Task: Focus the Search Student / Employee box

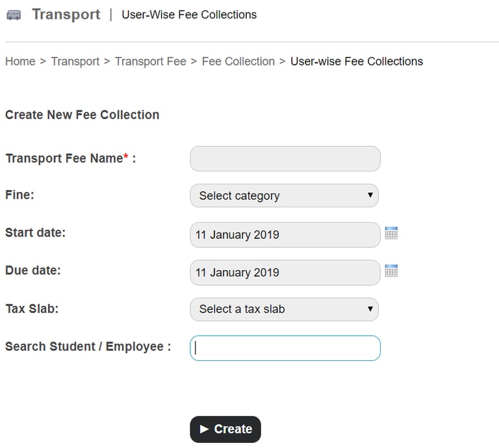Action: coord(285,348)
